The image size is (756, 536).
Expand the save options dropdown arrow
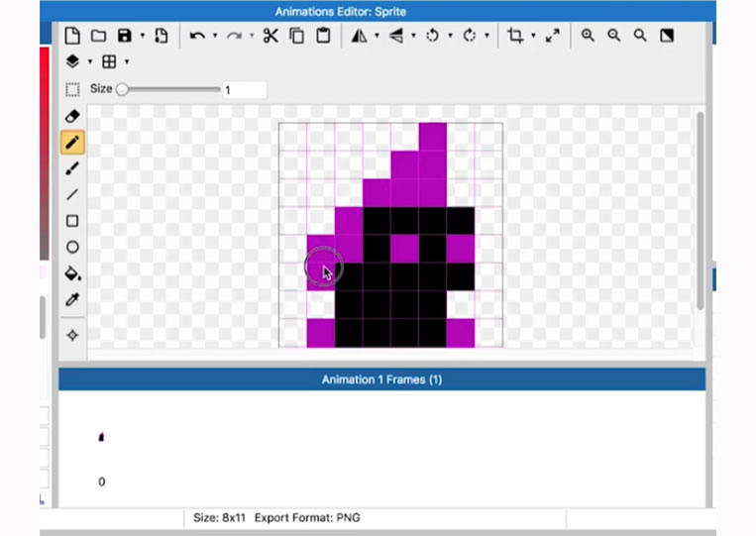tap(143, 36)
